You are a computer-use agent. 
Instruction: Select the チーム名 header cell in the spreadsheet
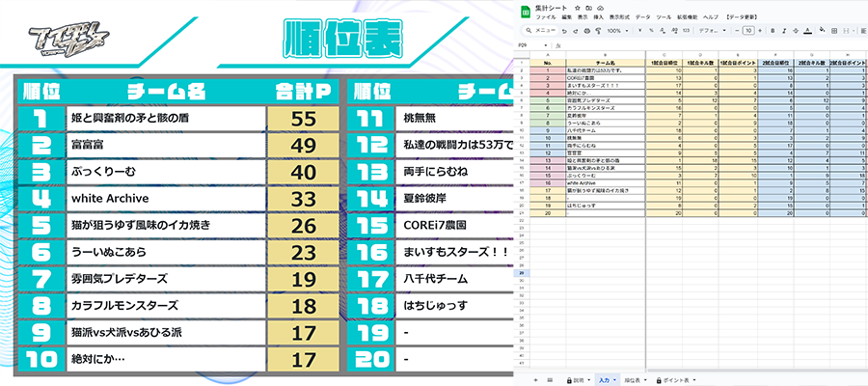[x=605, y=63]
